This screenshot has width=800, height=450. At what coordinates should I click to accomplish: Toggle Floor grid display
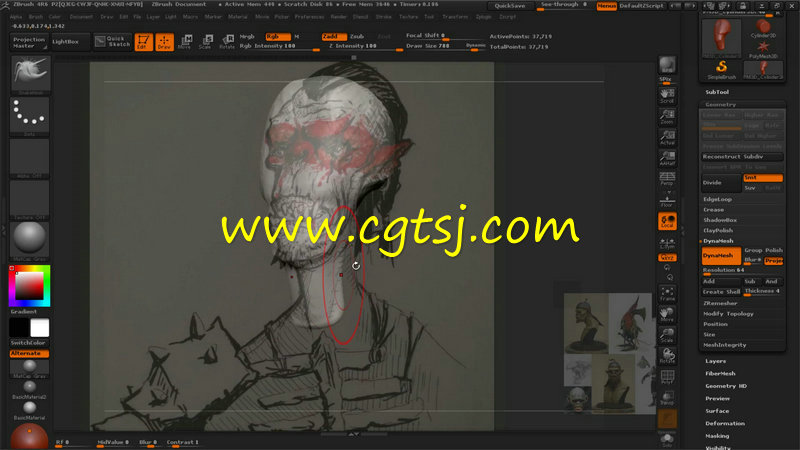pos(667,200)
